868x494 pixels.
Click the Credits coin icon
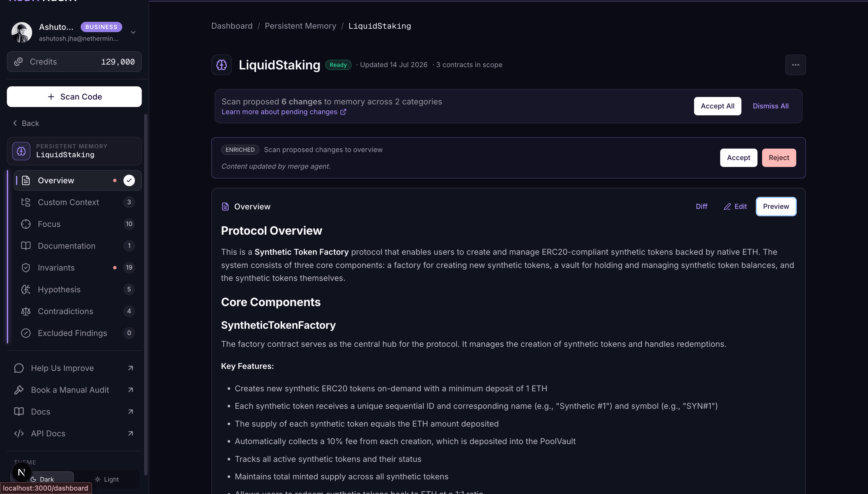click(18, 61)
